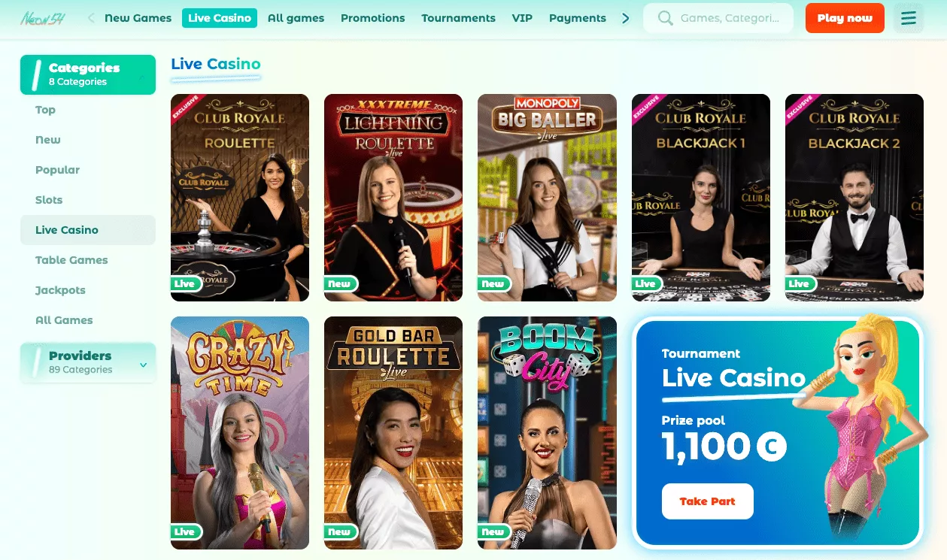Select the Promotions tab
Screen dimensions: 947x560
tap(372, 18)
